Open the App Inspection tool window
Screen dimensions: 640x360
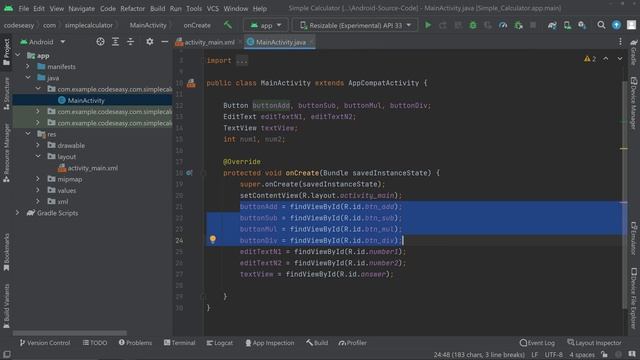point(269,343)
